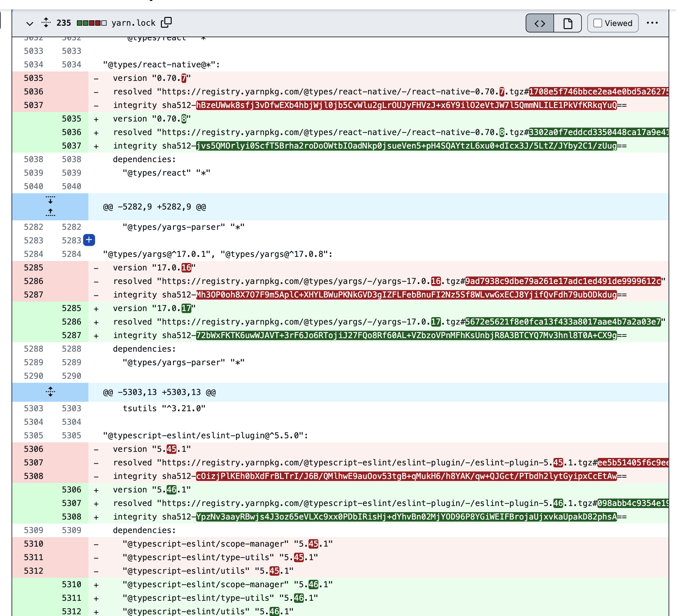
Task: Add a comment on line 5283
Action: click(x=89, y=240)
